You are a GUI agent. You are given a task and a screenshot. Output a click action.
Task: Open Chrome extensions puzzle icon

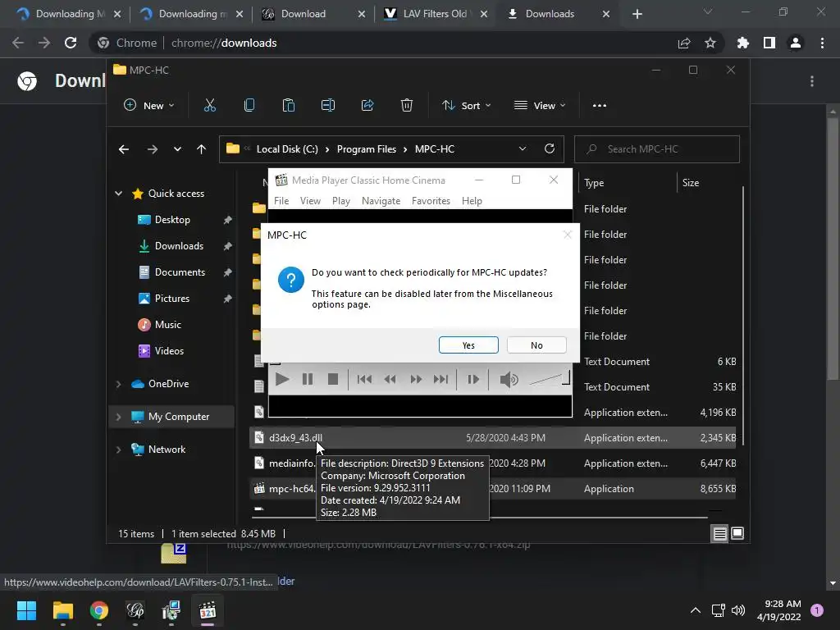click(x=742, y=43)
